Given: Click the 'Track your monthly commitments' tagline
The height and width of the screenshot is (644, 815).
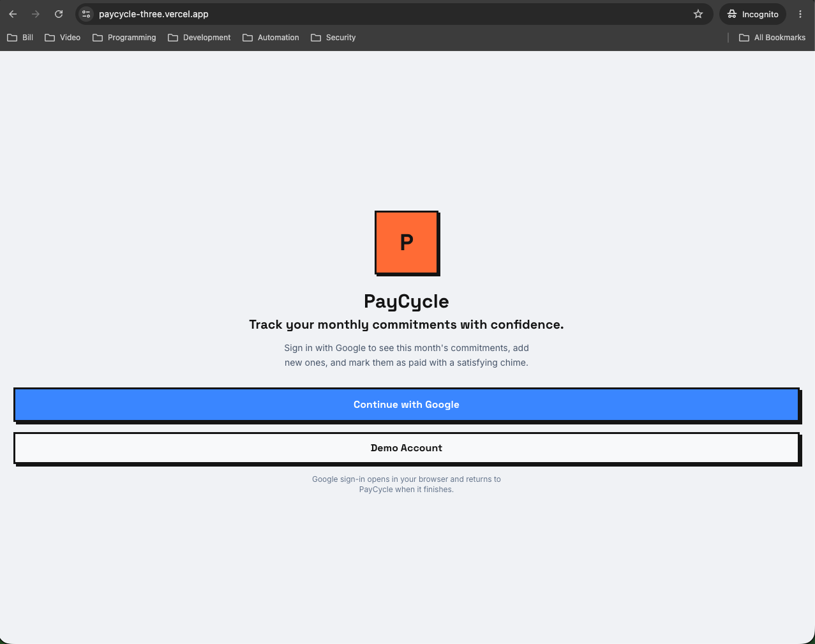Looking at the screenshot, I should (x=407, y=324).
